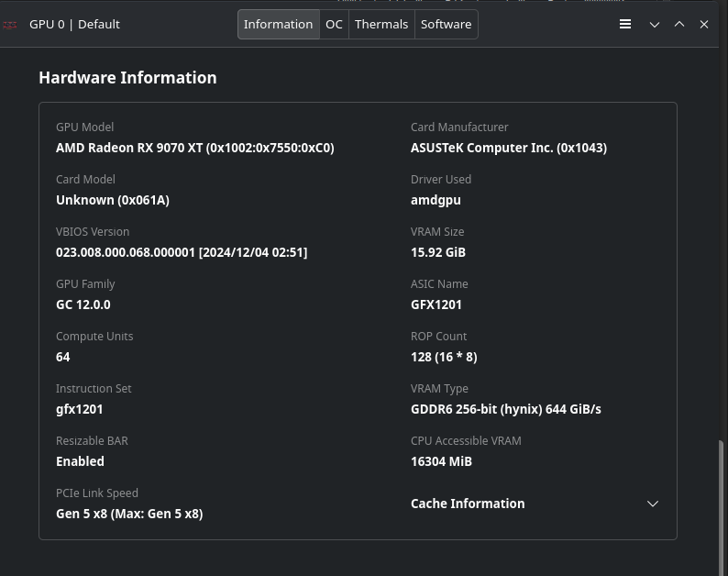
Task: Expand the Cache Information section
Action: coord(535,504)
